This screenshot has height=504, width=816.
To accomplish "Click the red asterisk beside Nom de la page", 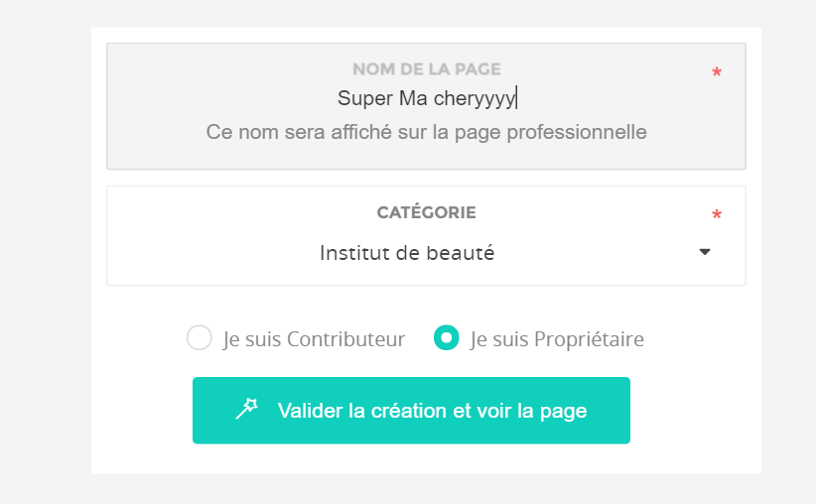I will click(717, 71).
